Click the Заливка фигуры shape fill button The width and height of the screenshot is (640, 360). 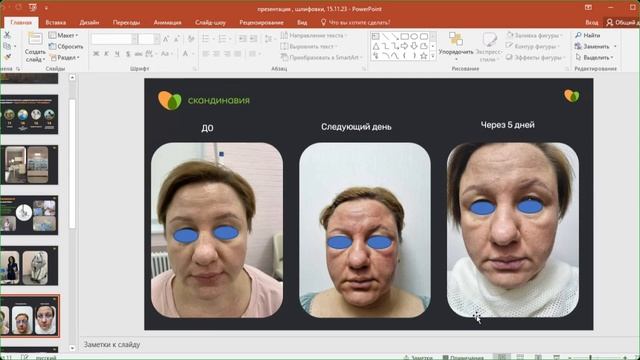[533, 36]
